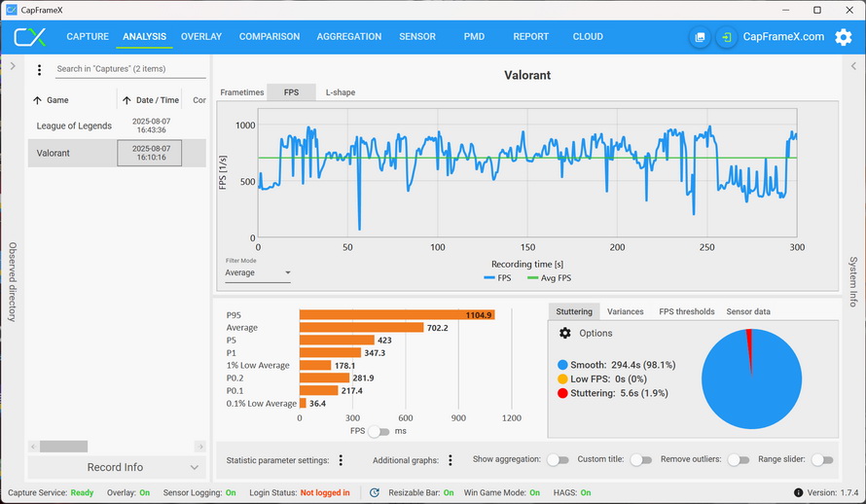Enable the Show aggregation toggle
866x504 pixels.
point(558,460)
